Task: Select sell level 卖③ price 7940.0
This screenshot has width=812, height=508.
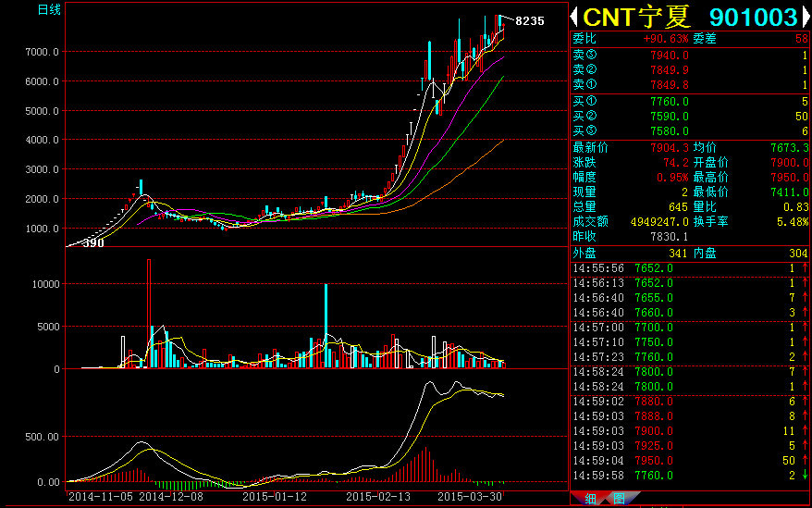Action: coord(670,55)
